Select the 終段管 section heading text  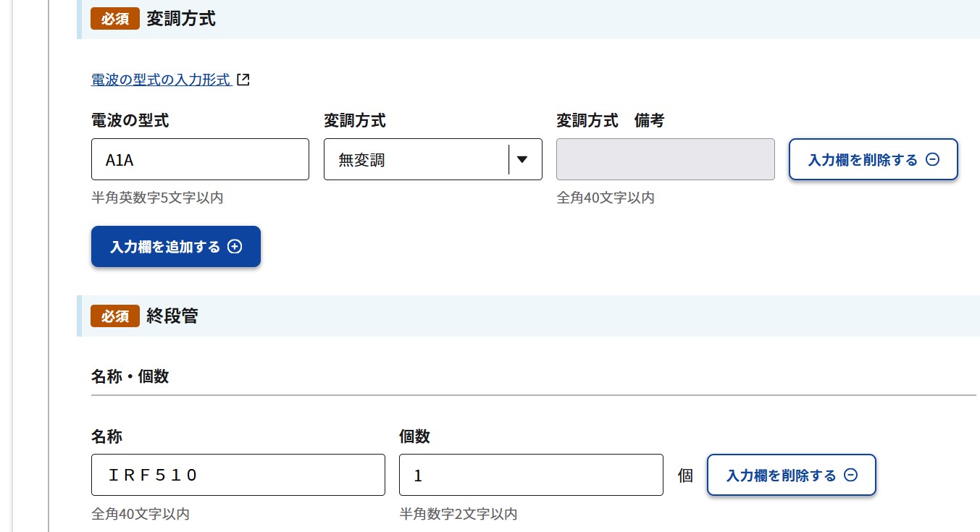172,316
